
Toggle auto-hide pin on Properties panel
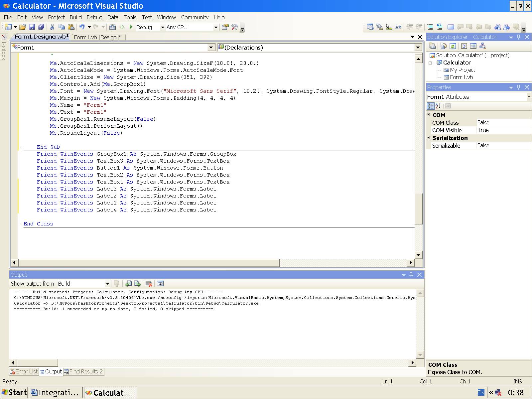(519, 87)
